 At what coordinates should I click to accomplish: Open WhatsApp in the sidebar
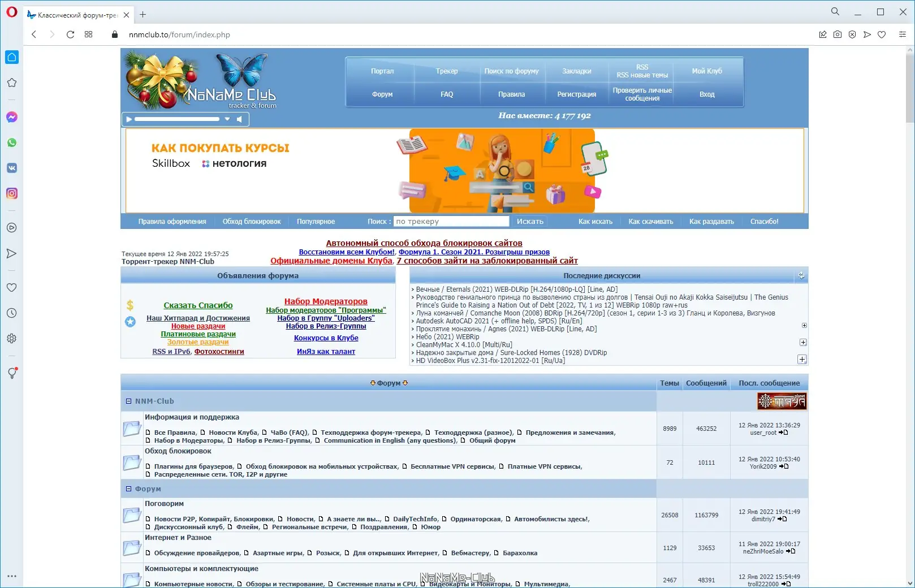click(x=11, y=142)
